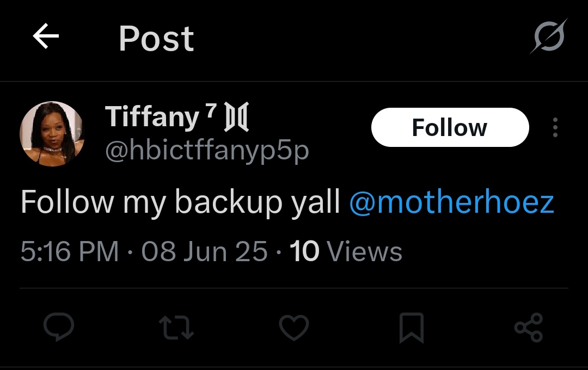588x370 pixels.
Task: Tap the reply speech bubble icon
Action: coord(59,327)
